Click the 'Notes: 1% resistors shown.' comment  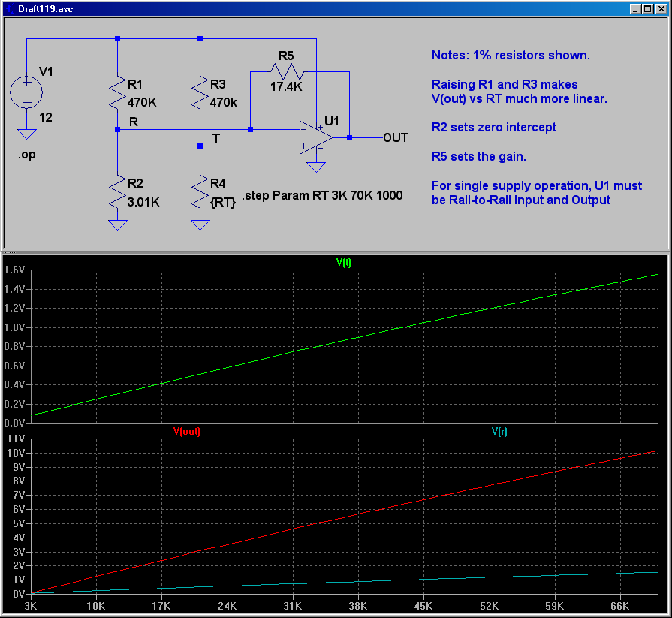click(511, 56)
